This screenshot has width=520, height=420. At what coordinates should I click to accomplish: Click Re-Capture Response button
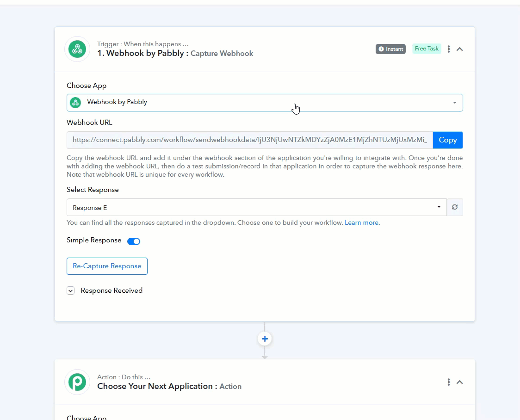pyautogui.click(x=107, y=266)
